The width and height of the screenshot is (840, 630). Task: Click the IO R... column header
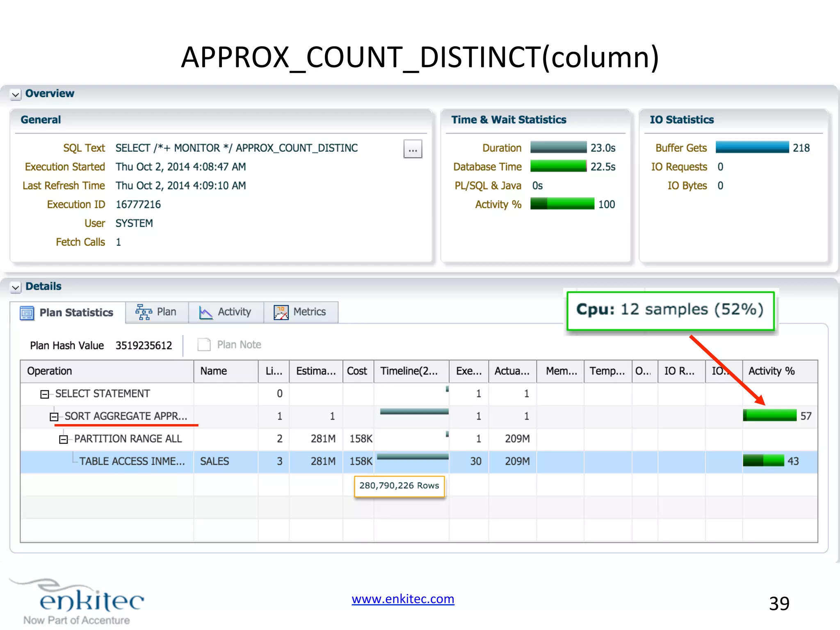(x=682, y=371)
